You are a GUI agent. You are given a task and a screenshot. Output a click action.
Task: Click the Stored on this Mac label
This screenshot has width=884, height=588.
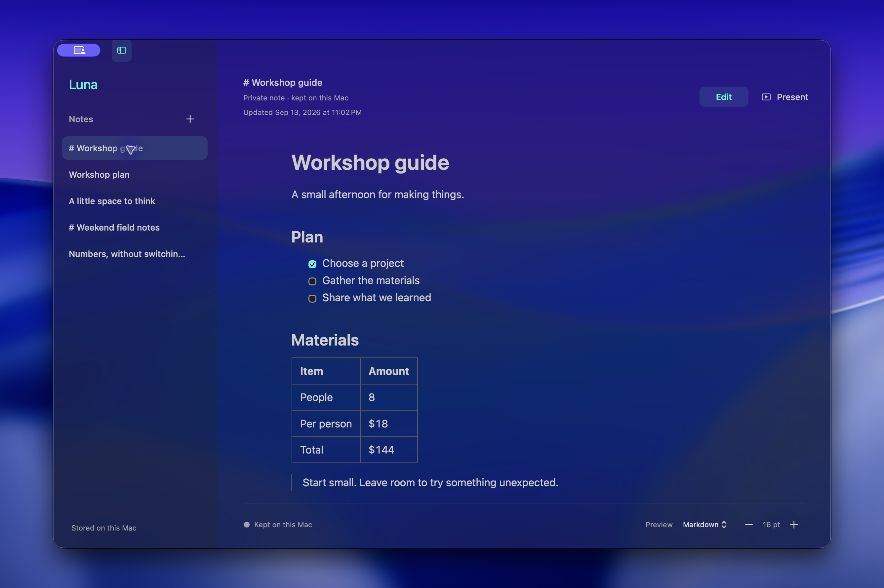104,528
